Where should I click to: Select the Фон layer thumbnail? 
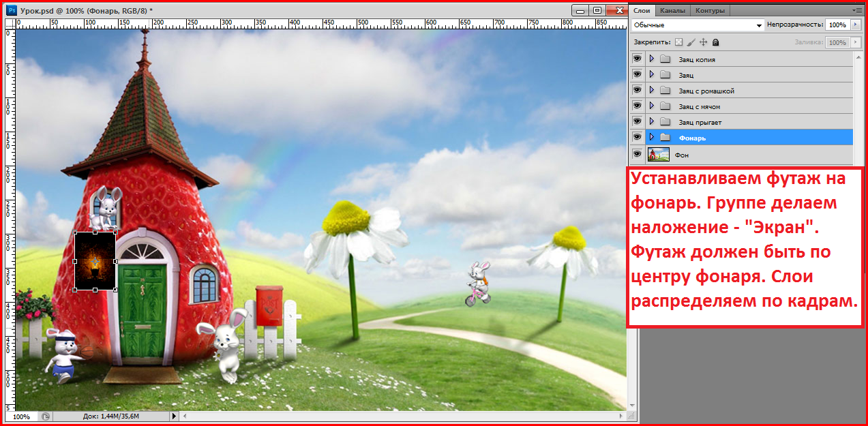pos(659,155)
